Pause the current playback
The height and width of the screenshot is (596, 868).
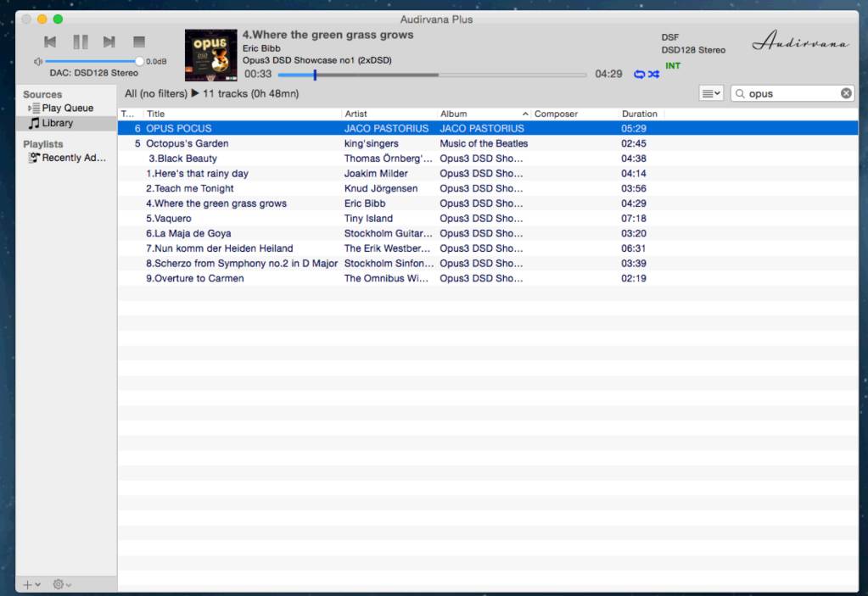[x=81, y=42]
